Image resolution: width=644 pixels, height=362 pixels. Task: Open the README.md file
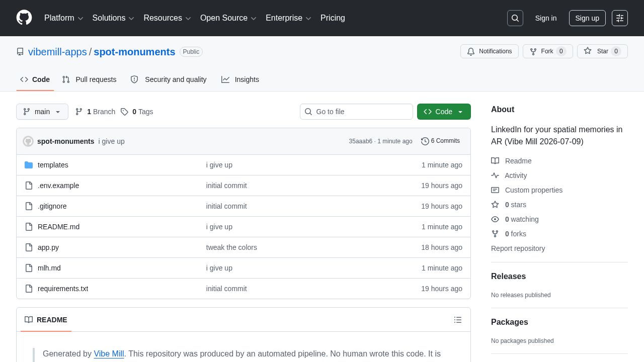click(x=58, y=227)
